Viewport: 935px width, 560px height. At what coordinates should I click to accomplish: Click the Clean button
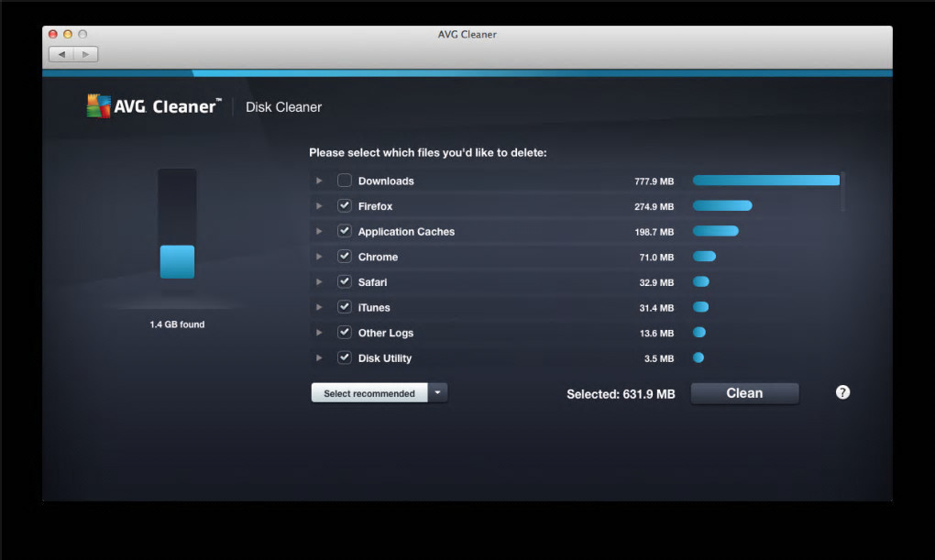coord(744,393)
